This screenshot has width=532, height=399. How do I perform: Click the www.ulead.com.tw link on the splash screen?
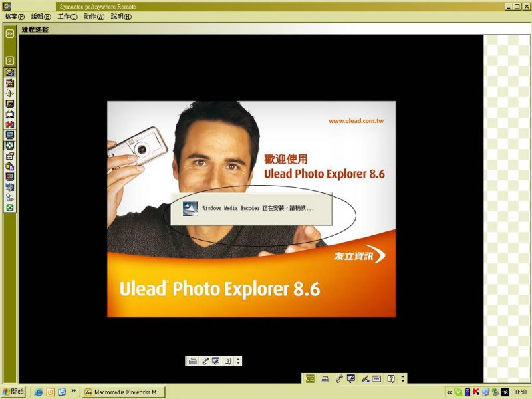pos(356,121)
